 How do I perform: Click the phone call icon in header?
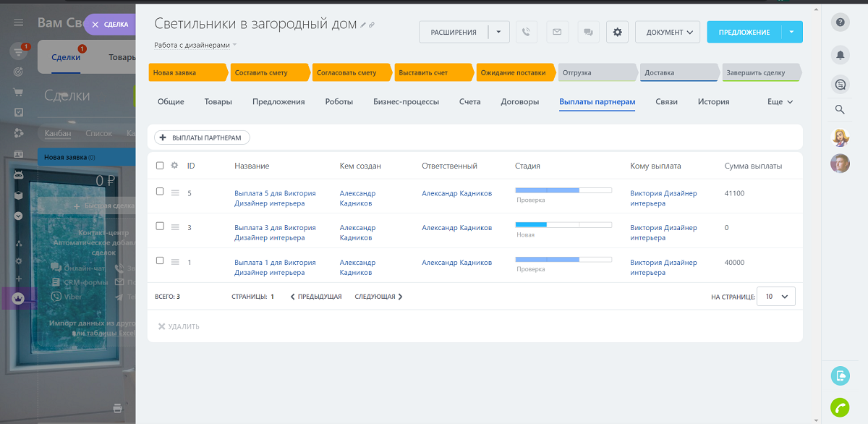click(x=526, y=32)
